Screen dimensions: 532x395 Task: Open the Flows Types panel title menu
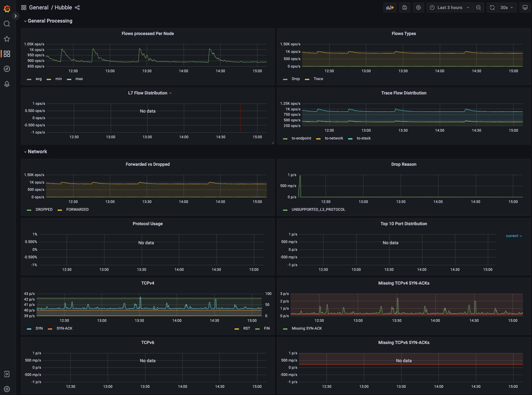pos(403,33)
